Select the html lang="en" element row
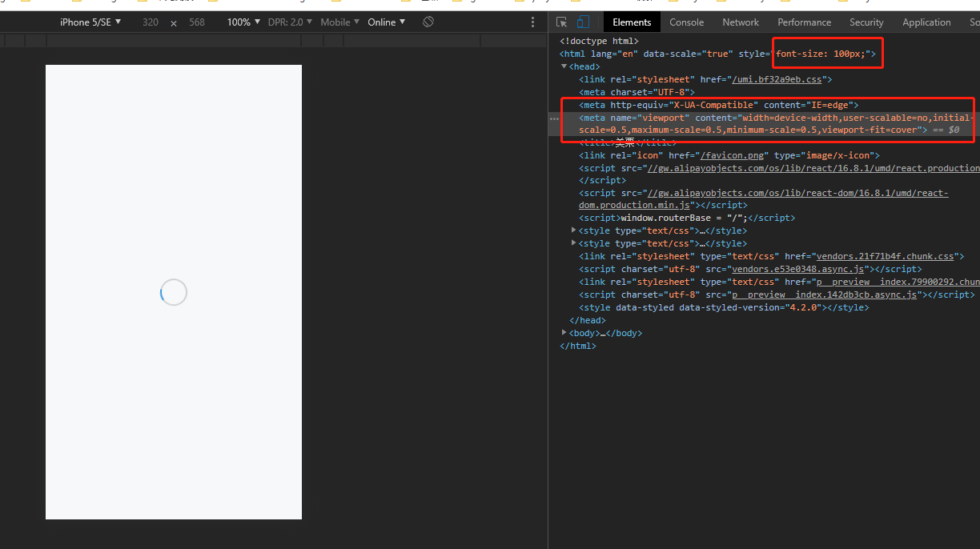The width and height of the screenshot is (980, 549). [x=719, y=54]
